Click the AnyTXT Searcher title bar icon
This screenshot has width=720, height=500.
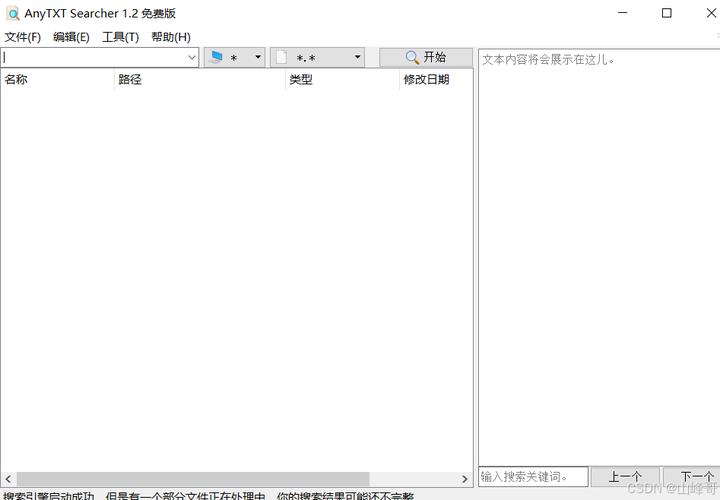(13, 13)
